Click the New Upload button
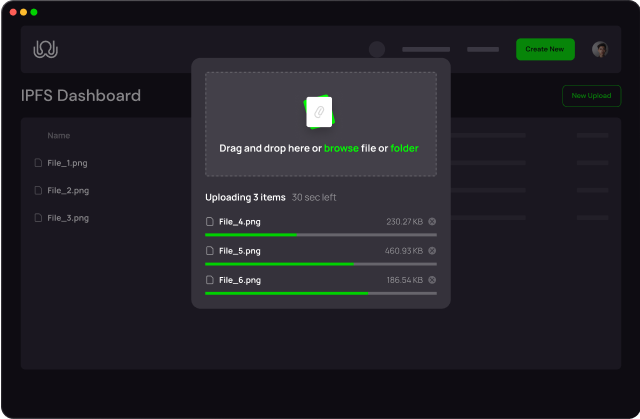This screenshot has height=419, width=640. 591,96
